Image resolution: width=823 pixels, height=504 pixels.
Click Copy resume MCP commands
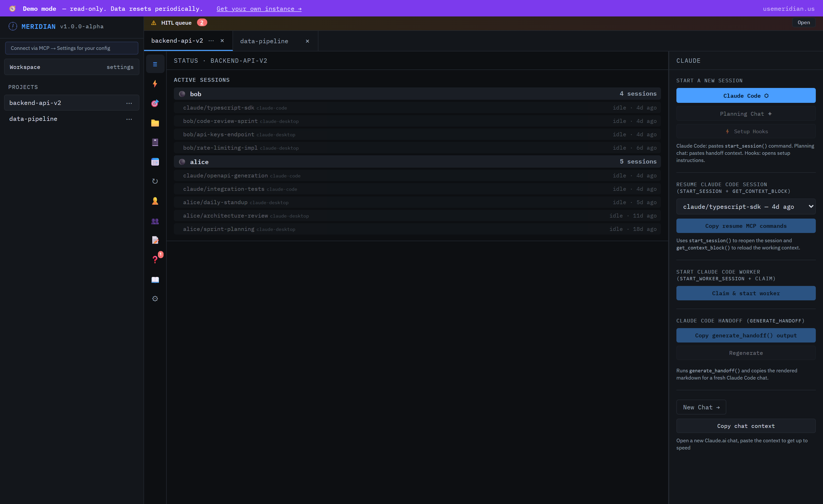pos(746,226)
